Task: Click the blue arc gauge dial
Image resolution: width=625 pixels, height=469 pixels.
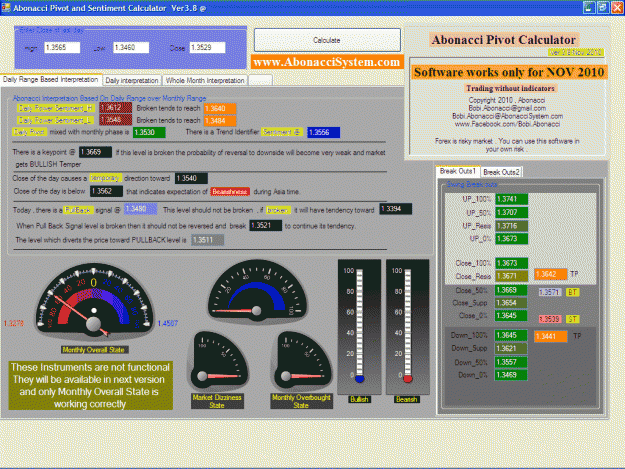Action: click(x=257, y=292)
